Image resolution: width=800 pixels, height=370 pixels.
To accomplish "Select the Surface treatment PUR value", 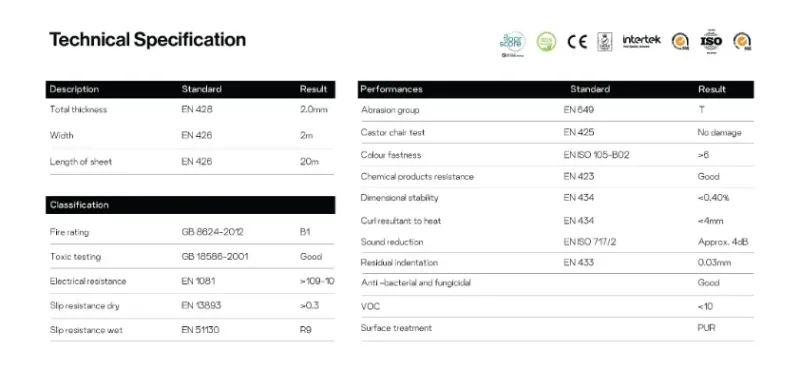I will pyautogui.click(x=706, y=328).
